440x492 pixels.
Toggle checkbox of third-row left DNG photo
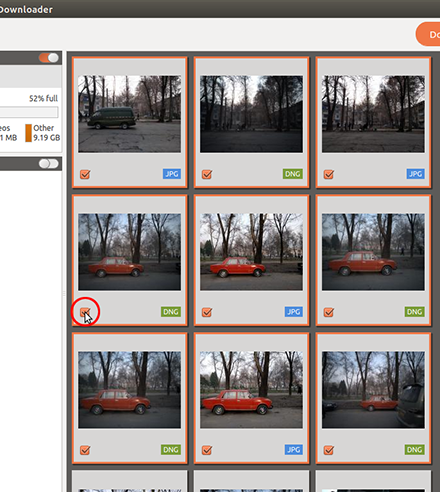click(x=85, y=450)
